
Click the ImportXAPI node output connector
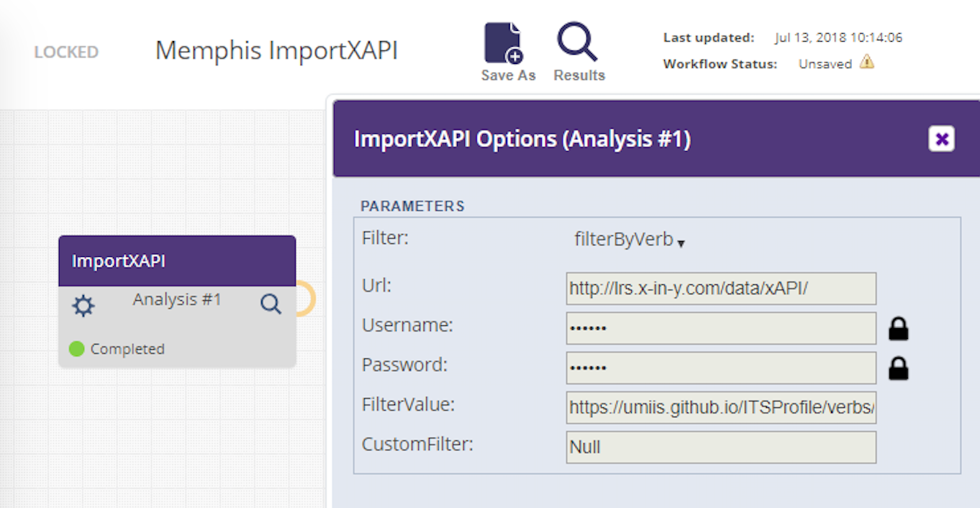308,299
